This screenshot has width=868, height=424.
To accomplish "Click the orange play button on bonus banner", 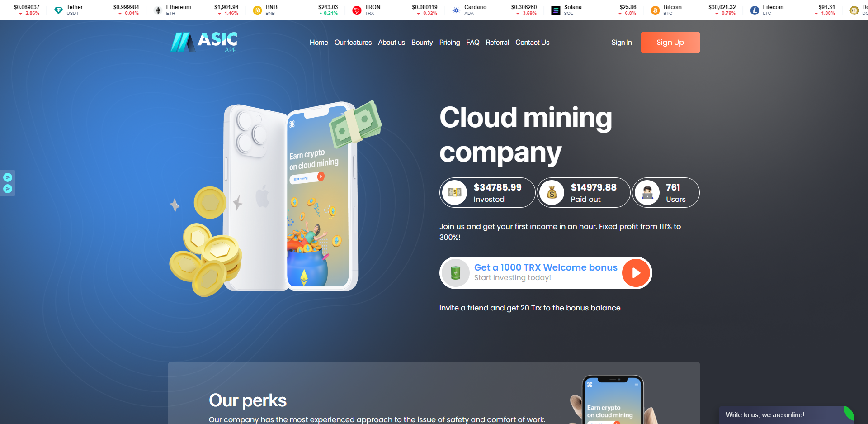I will (x=636, y=273).
